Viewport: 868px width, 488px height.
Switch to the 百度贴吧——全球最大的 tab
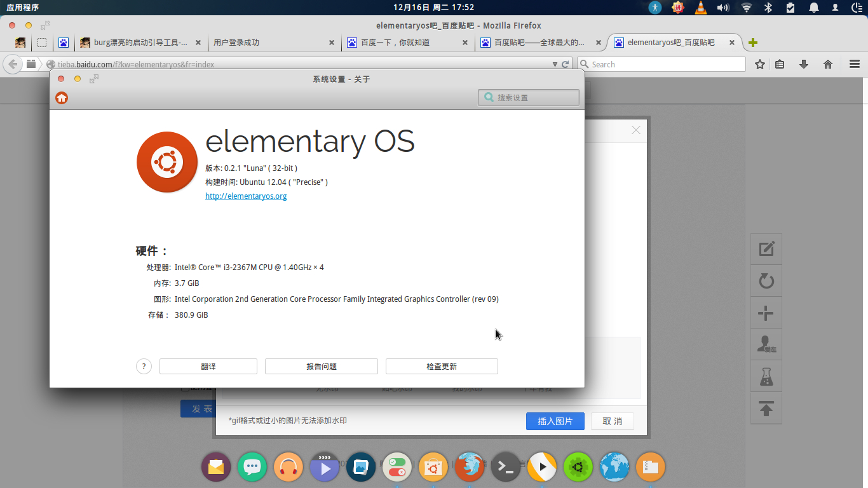(540, 43)
